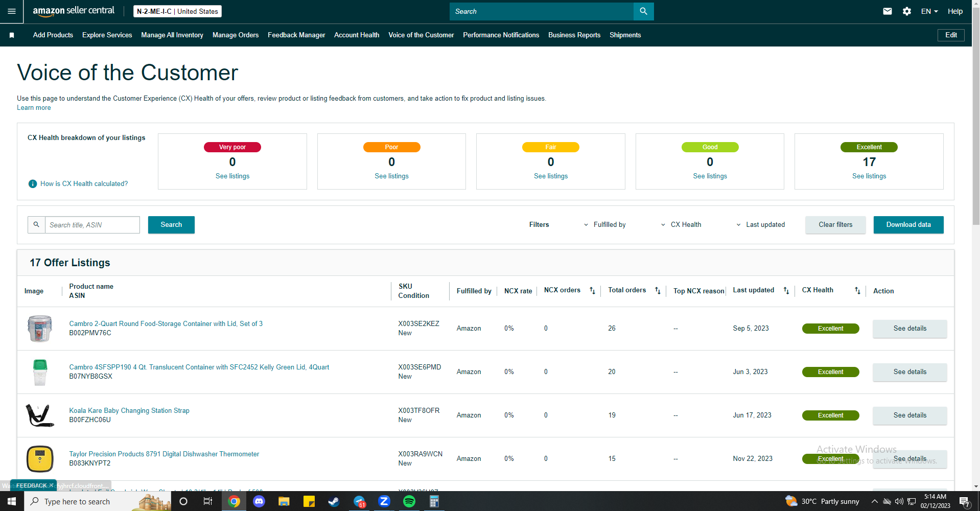980x511 pixels.
Task: Focus the top Seller Central search field
Action: [x=541, y=11]
